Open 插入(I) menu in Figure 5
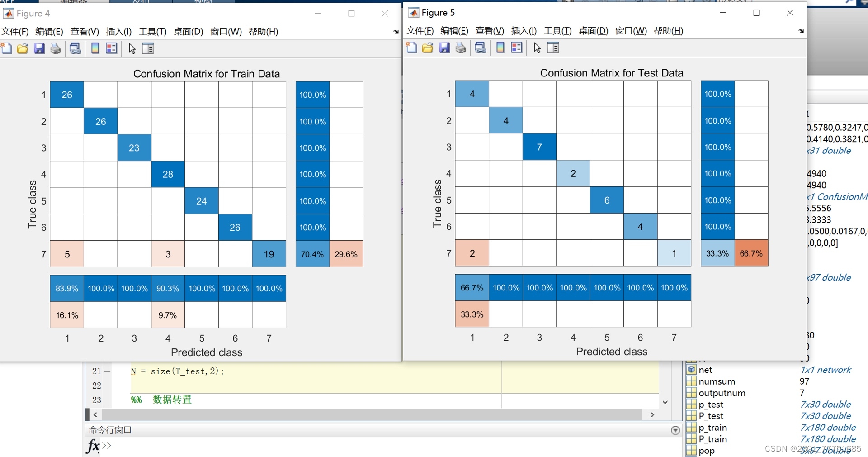This screenshot has height=457, width=868. pos(524,30)
